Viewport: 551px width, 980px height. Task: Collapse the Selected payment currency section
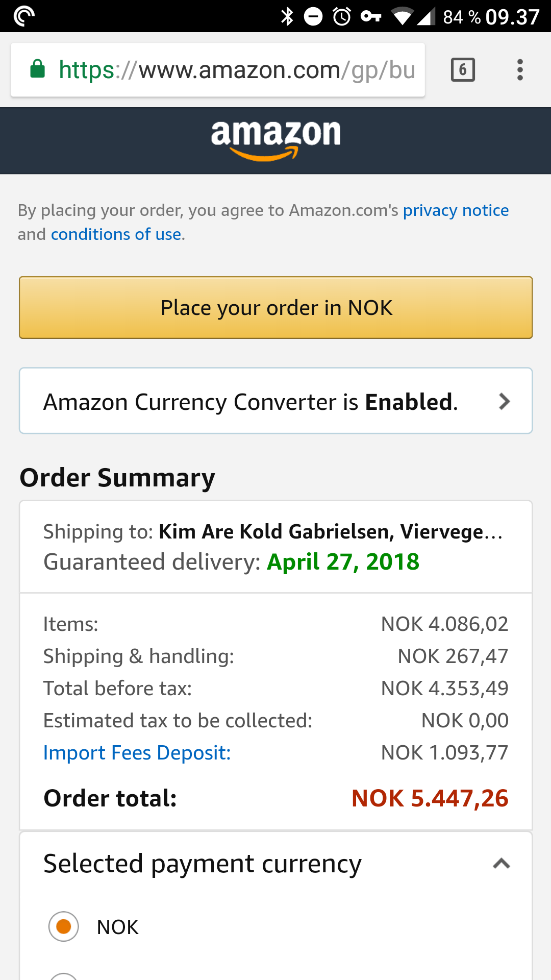coord(502,864)
